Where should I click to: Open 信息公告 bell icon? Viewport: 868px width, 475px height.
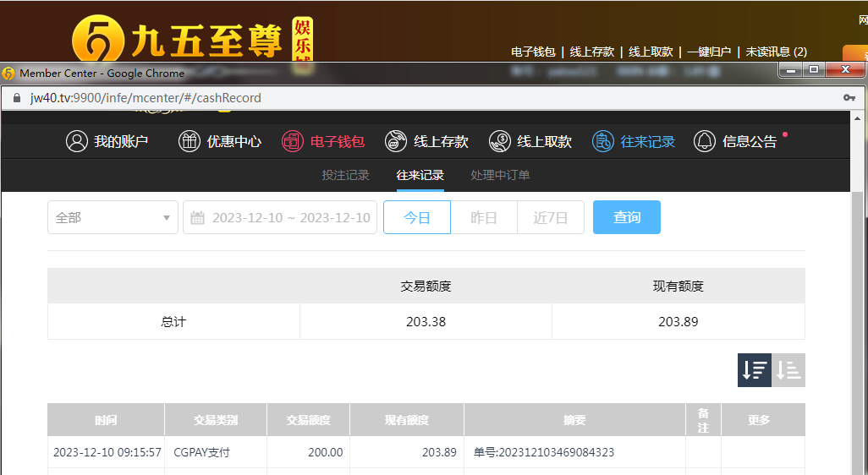pyautogui.click(x=705, y=141)
